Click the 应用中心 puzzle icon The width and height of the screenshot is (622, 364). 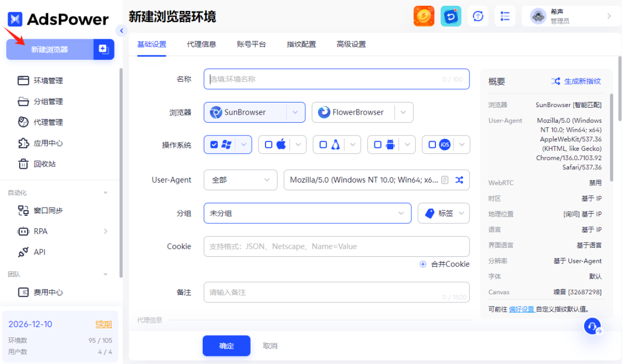(x=24, y=143)
